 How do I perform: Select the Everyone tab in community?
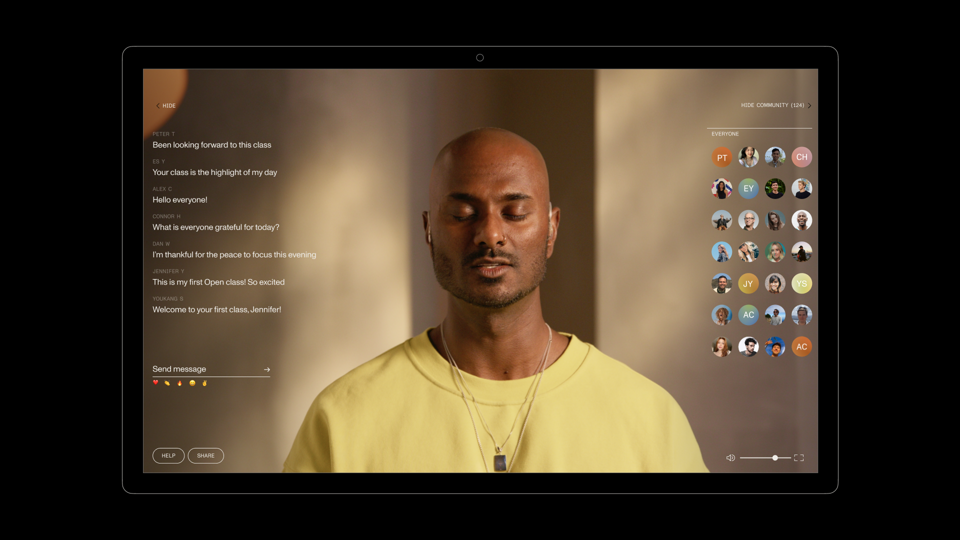point(725,134)
